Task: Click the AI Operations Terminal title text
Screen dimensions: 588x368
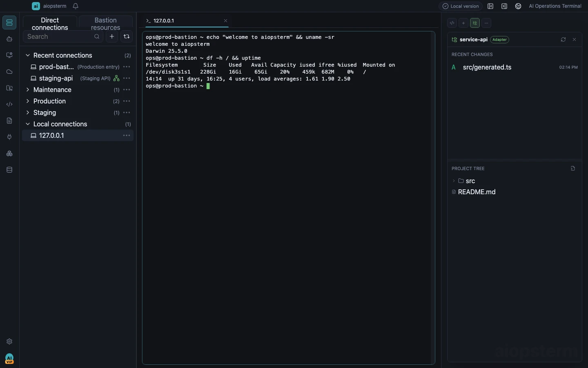Action: [555, 6]
